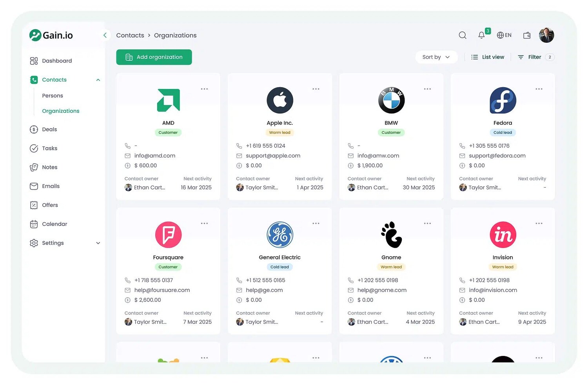Open notifications bell icon
Screen dimensions: 588x385
point(481,35)
